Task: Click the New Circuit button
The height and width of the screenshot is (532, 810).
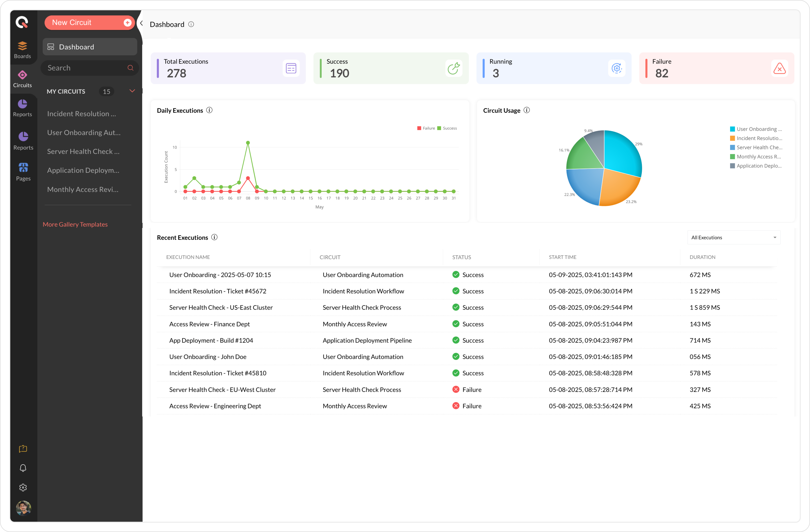Action: [89, 22]
